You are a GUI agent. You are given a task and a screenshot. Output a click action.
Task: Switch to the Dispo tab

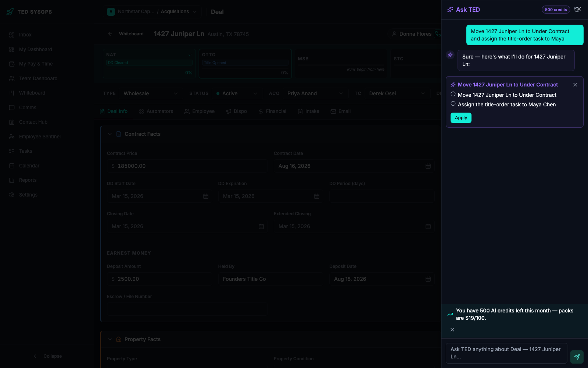coord(236,112)
